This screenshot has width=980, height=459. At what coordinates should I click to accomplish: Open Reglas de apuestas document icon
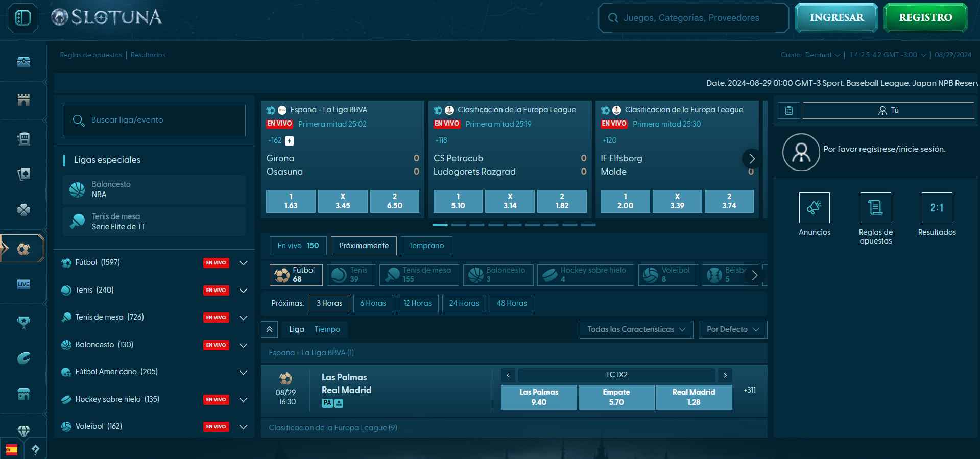click(875, 208)
